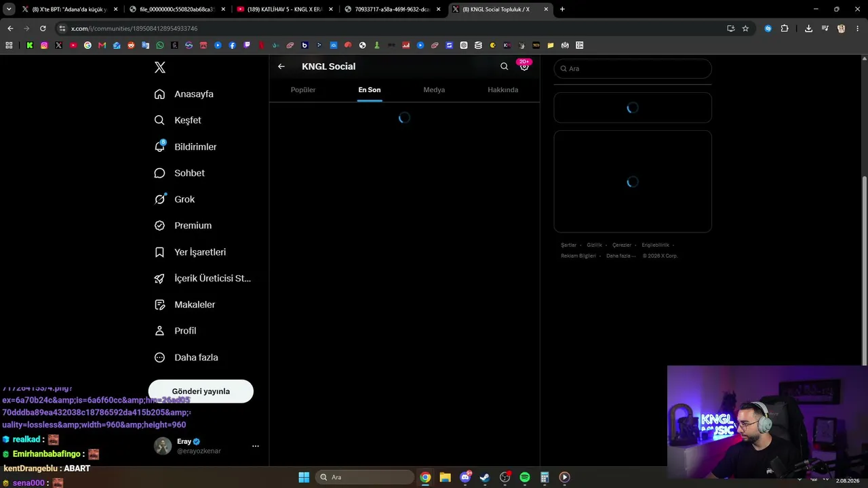The image size is (868, 488).
Task: Open OBS Studio from the taskbar
Action: pyautogui.click(x=505, y=477)
